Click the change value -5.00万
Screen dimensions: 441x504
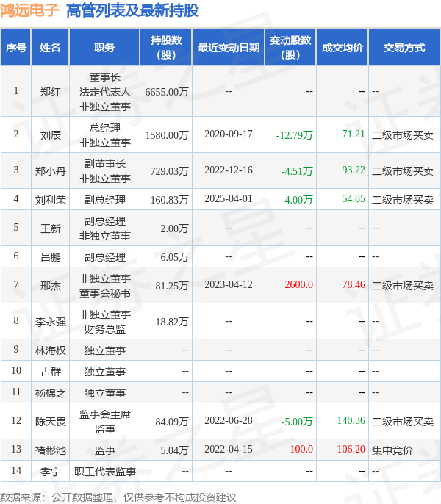[x=297, y=422]
